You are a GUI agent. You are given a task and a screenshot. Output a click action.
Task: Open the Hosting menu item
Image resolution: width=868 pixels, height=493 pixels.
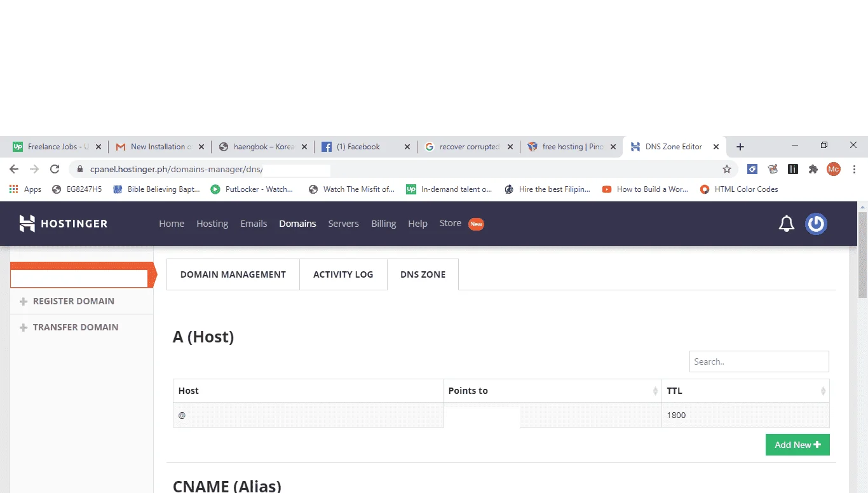point(212,224)
